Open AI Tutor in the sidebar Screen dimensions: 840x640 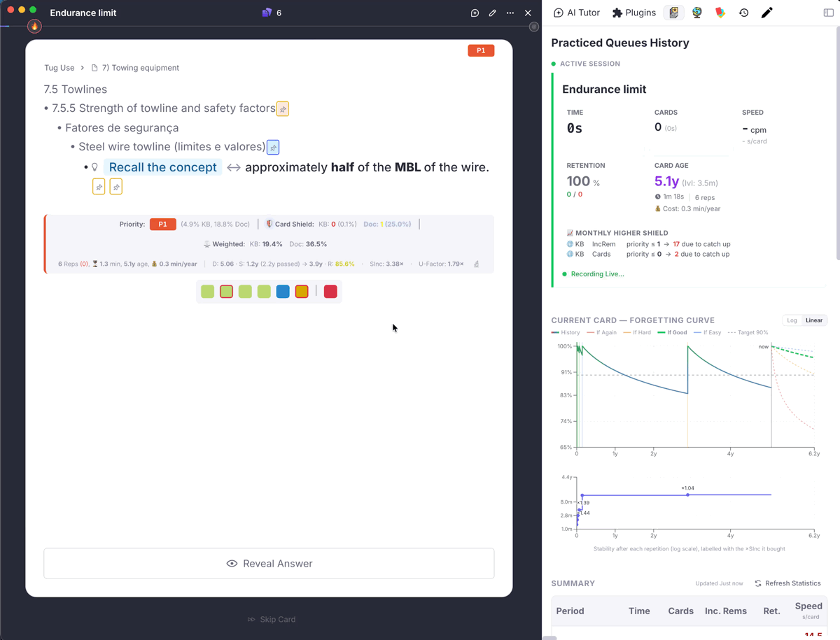577,13
